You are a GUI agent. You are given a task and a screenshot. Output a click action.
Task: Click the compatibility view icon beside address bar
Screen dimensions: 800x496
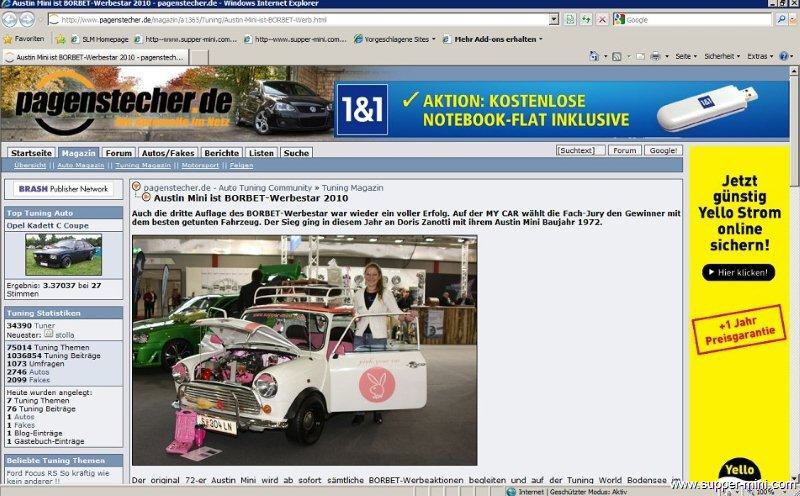570,19
